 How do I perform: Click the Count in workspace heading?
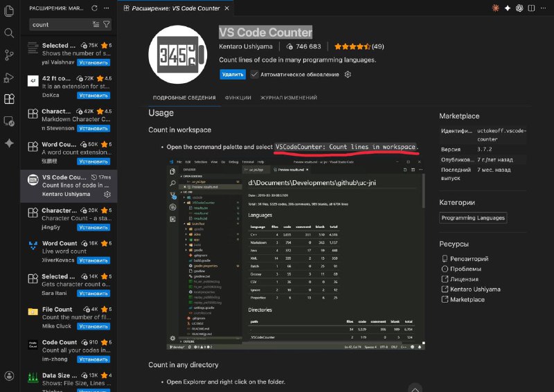tap(179, 130)
